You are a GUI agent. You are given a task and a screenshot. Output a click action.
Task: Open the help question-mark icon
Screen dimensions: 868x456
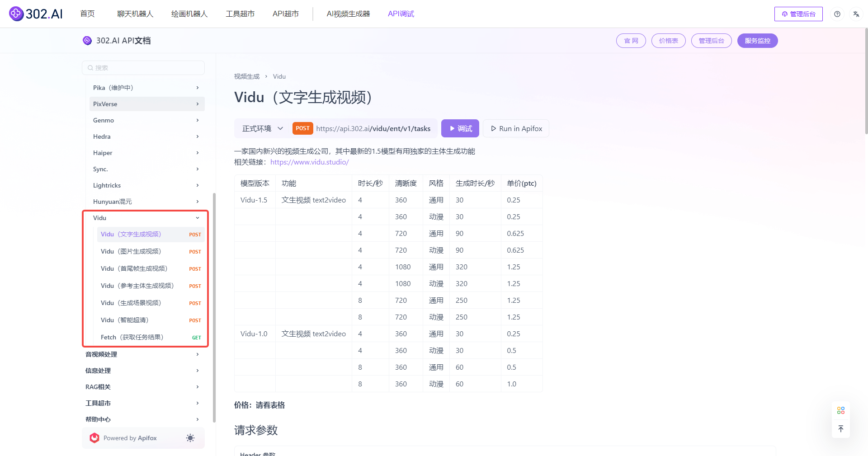(837, 14)
